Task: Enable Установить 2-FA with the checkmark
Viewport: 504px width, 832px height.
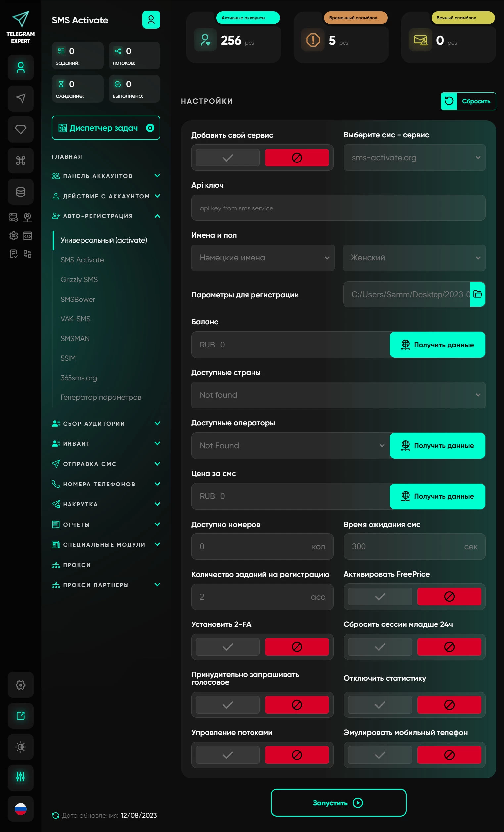Action: pos(228,647)
